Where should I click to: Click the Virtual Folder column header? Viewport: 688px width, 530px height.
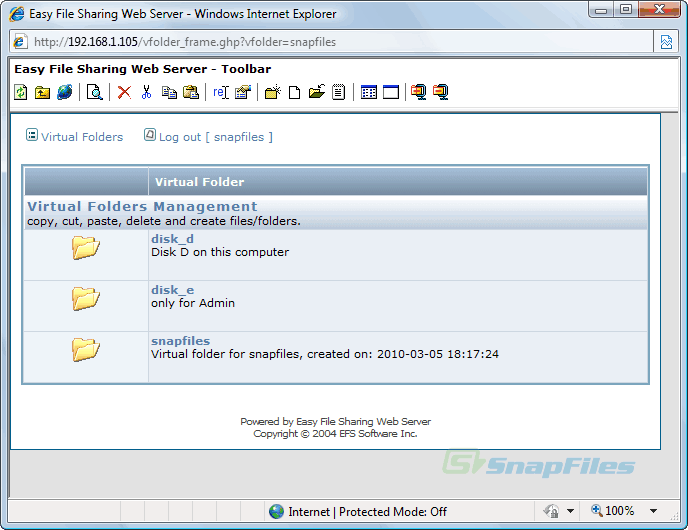click(199, 182)
